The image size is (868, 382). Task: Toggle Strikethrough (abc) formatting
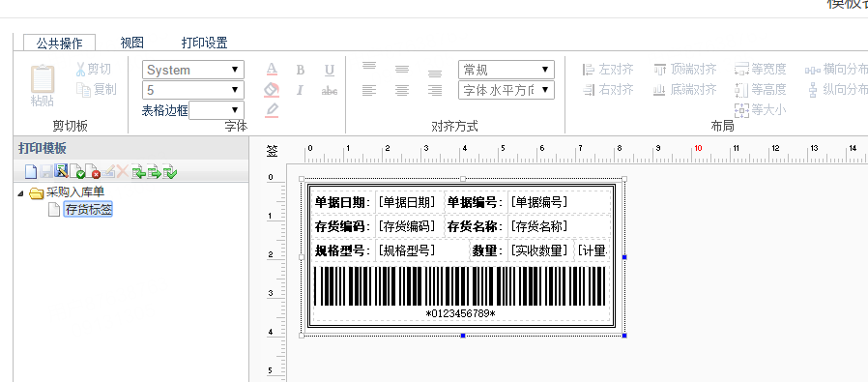(x=330, y=90)
